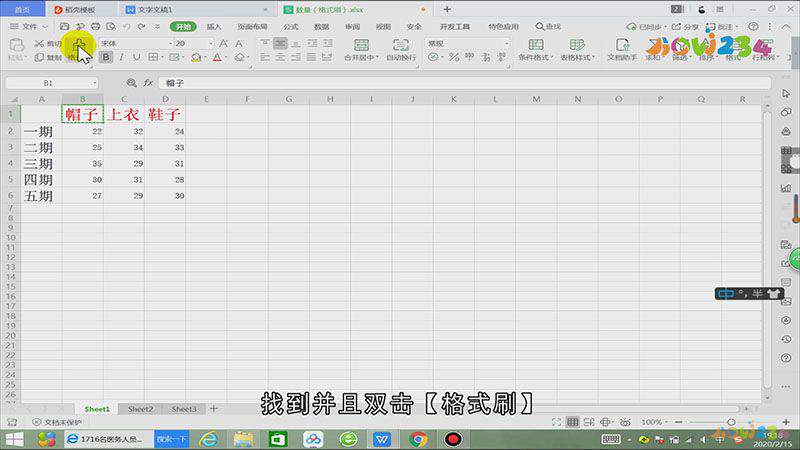Toggle center horizontal alignment
800x450 pixels.
(x=280, y=58)
